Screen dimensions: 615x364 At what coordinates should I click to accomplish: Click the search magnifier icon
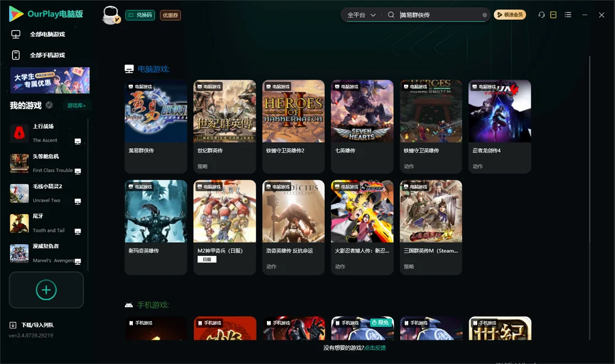(391, 15)
